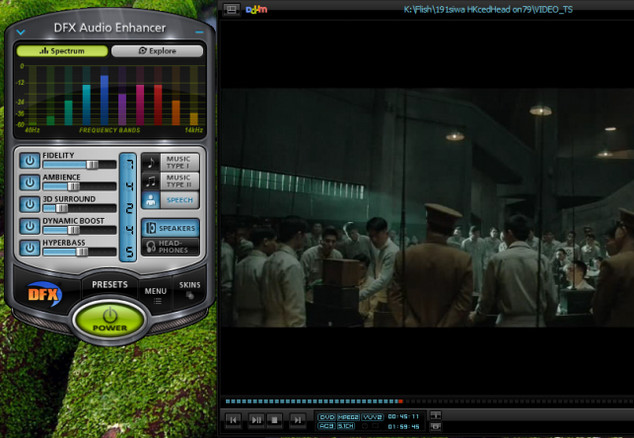Click the lower small icon right of time display
Viewport: 634px width, 438px height.
click(x=435, y=427)
